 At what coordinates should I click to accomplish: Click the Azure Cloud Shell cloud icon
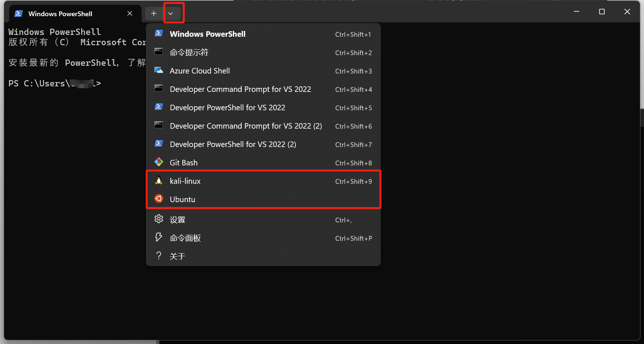(159, 70)
